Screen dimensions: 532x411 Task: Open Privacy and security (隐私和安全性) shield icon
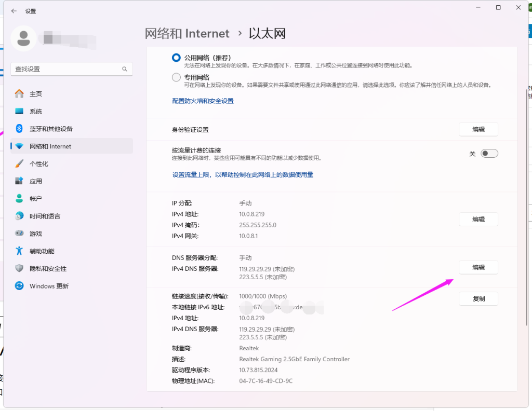pyautogui.click(x=19, y=269)
